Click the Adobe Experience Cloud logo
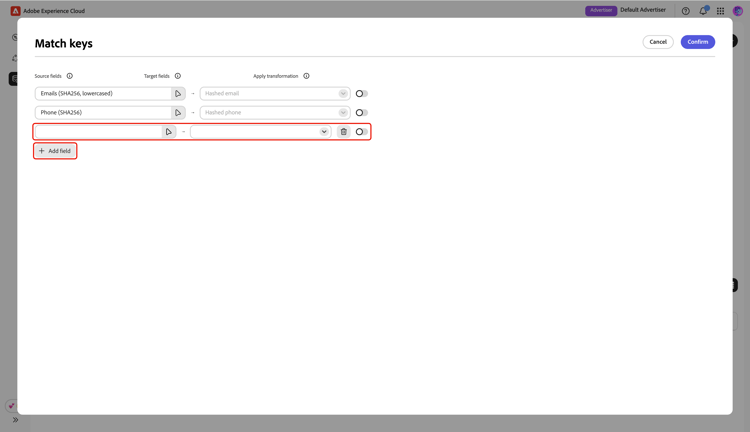Screen dimensions: 750x432 (x=15, y=11)
